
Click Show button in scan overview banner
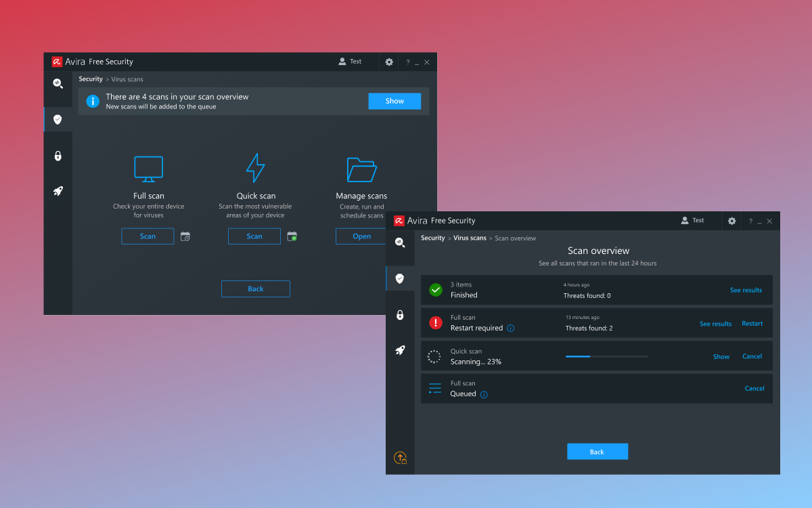(x=394, y=101)
